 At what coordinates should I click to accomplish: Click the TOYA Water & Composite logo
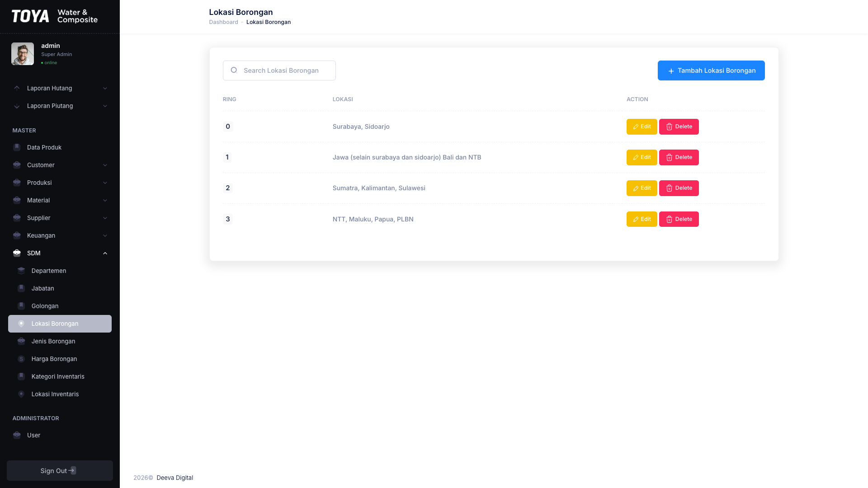point(55,16)
